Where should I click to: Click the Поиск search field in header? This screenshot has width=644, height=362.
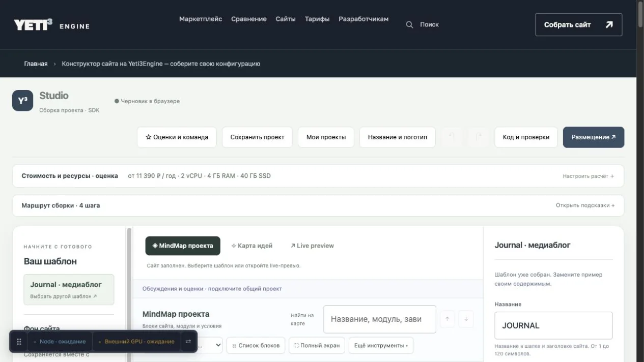click(x=429, y=24)
